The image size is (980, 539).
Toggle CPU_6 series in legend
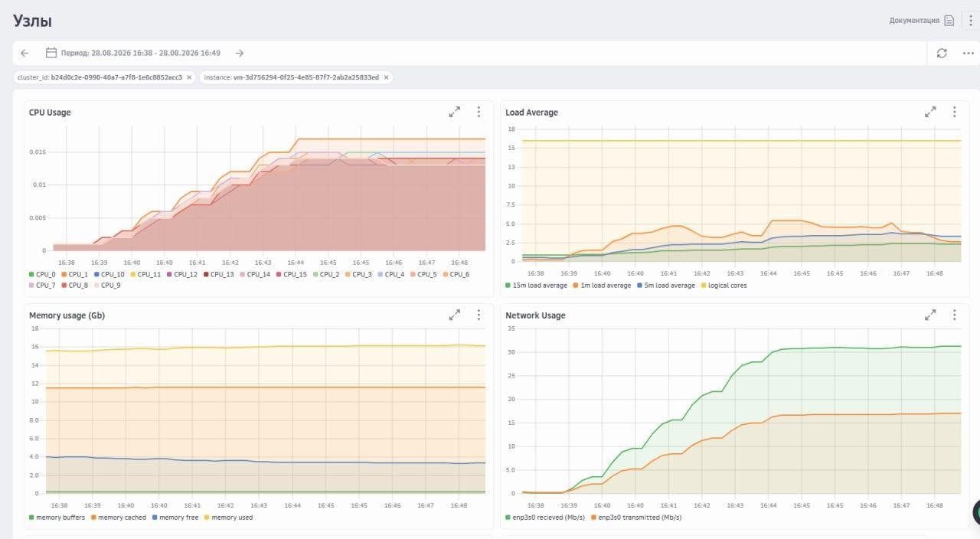(x=456, y=274)
